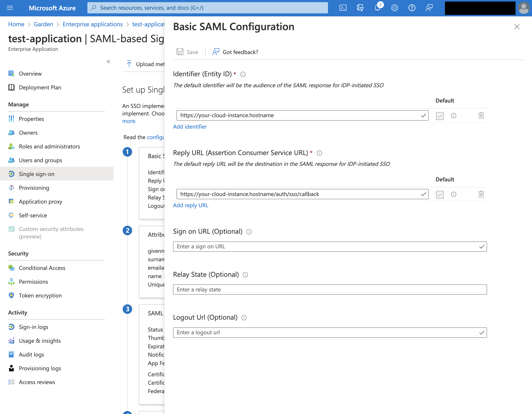Viewport: 532px width, 414px height.
Task: Focus the Relay State input field
Action: tap(329, 289)
